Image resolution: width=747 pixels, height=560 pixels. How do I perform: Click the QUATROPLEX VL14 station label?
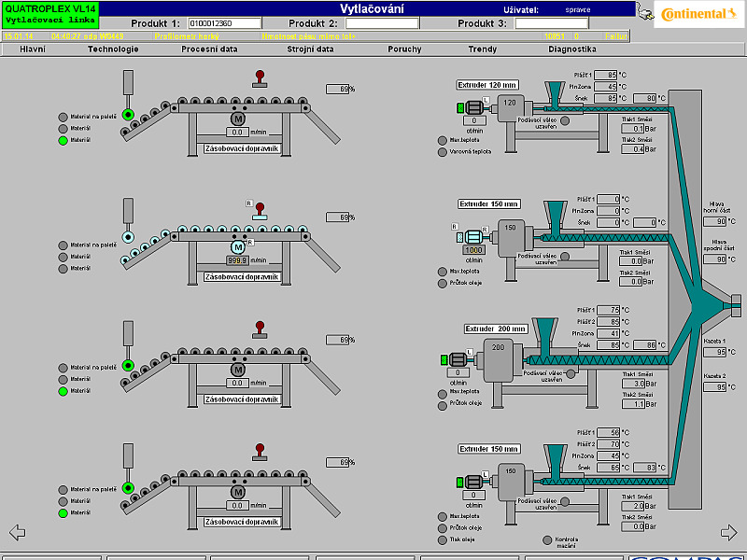coord(50,14)
